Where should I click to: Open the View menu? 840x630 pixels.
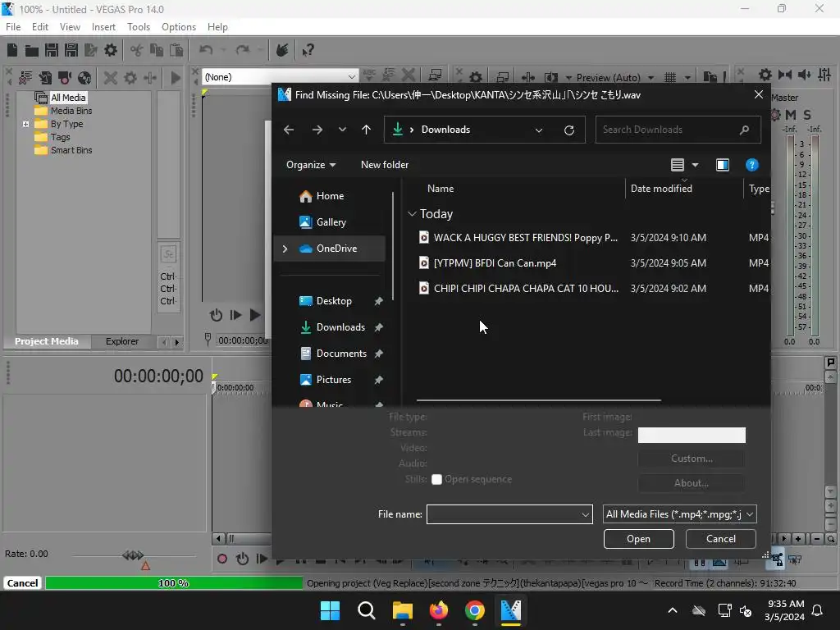(x=70, y=27)
